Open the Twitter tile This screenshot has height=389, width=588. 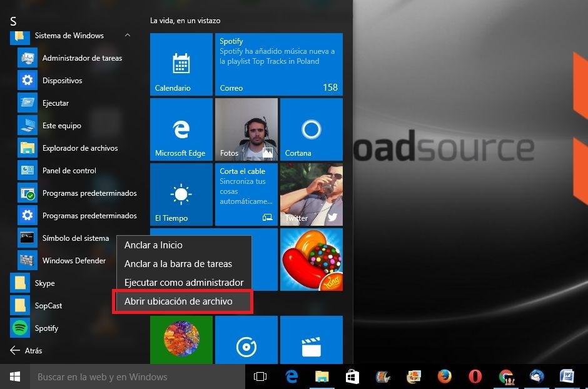tap(312, 194)
